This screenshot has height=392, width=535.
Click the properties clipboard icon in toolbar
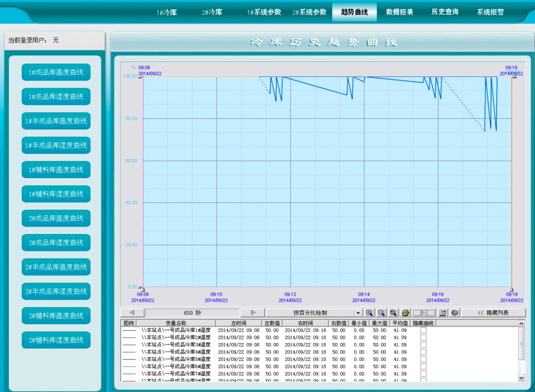coord(442,313)
